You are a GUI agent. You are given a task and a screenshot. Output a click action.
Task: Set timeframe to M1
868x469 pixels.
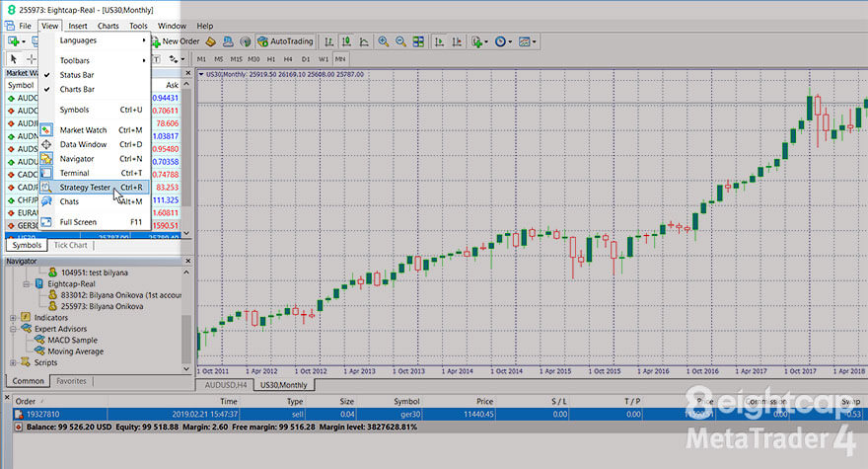pos(201,59)
